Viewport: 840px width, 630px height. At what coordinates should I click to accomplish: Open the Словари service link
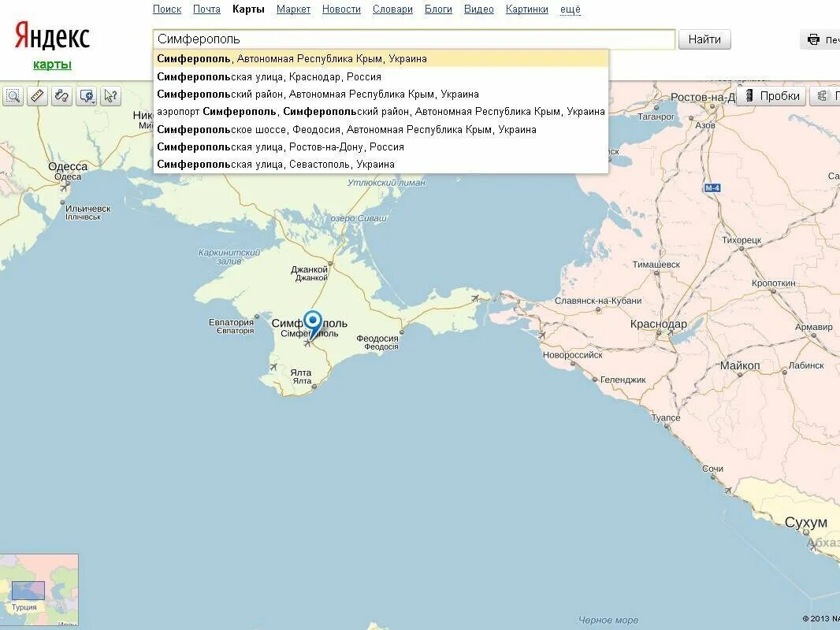[392, 9]
